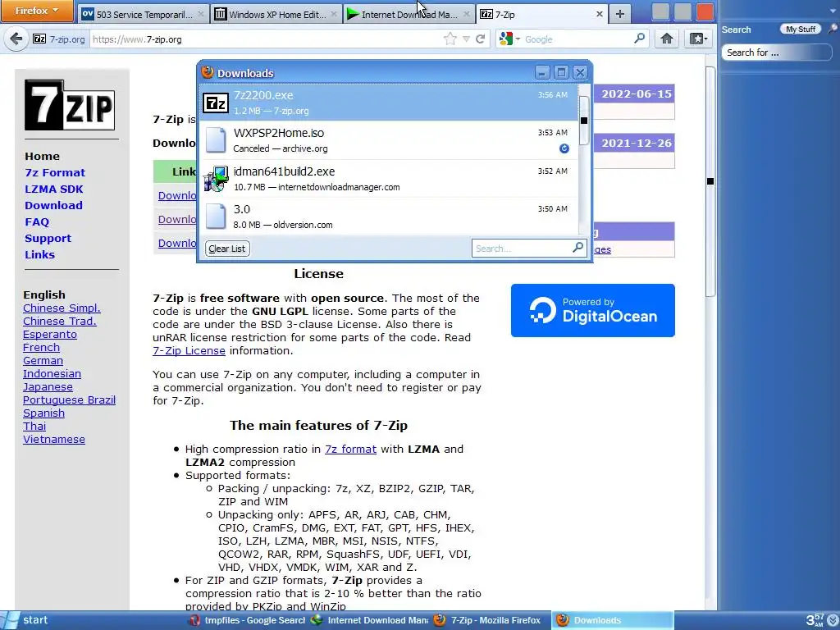This screenshot has width=840, height=630.
Task: Open the search engine selector dropdown
Action: tap(509, 39)
